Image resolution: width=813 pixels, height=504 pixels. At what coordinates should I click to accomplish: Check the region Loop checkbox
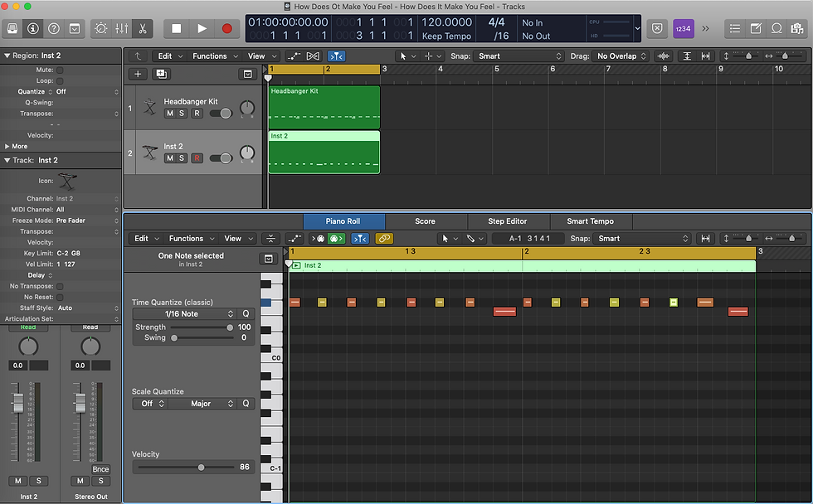tap(60, 80)
